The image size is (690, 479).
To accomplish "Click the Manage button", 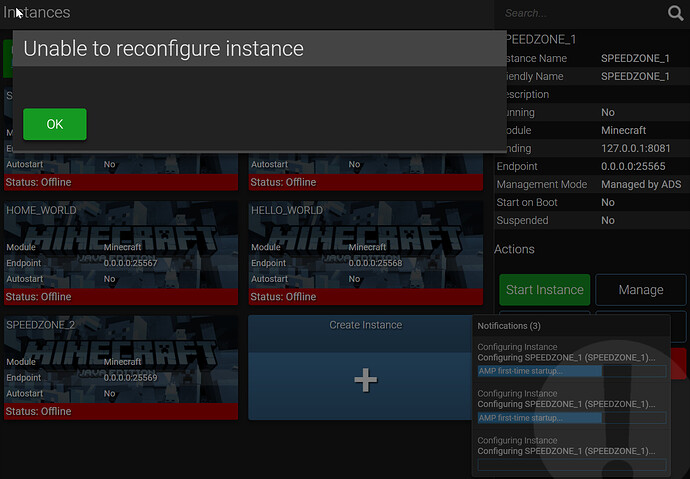I will [x=641, y=289].
